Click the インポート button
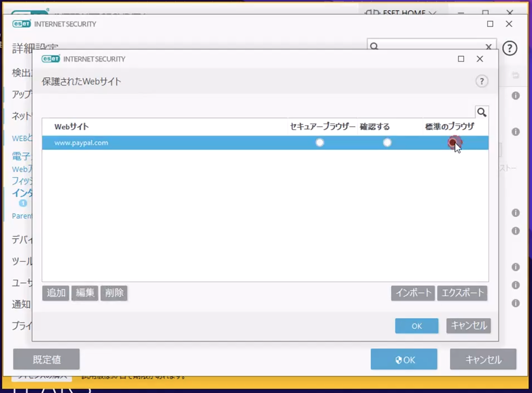The width and height of the screenshot is (532, 393). 413,293
